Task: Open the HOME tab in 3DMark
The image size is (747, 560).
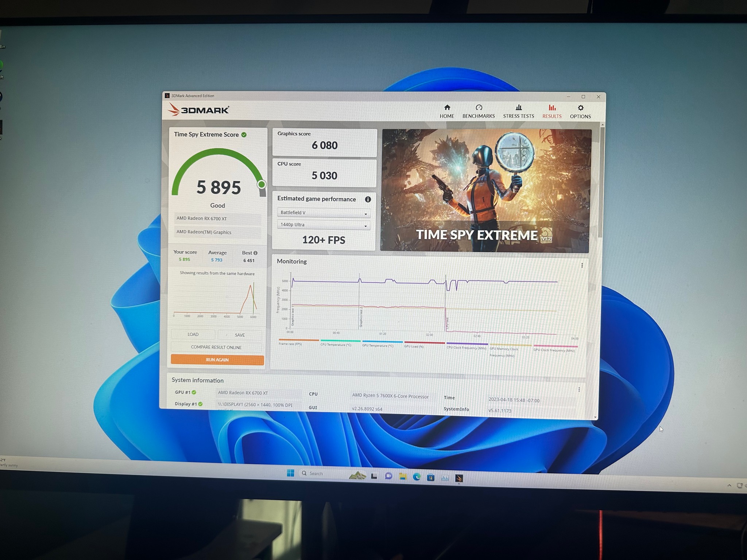Action: point(447,111)
